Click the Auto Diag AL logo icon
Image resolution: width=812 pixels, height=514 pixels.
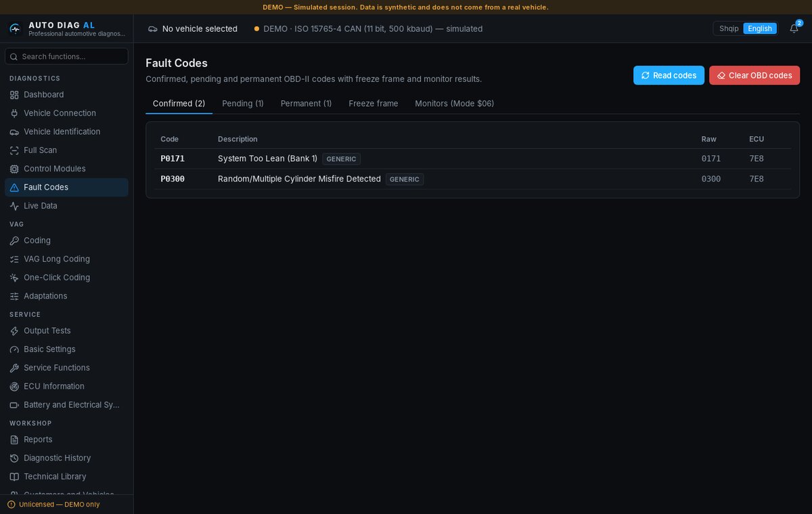[x=15, y=28]
